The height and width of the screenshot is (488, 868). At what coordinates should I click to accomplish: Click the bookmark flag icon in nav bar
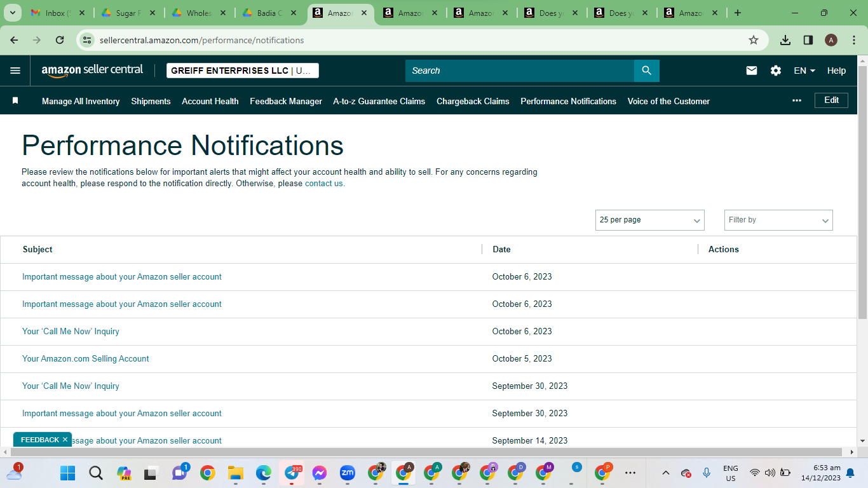15,101
